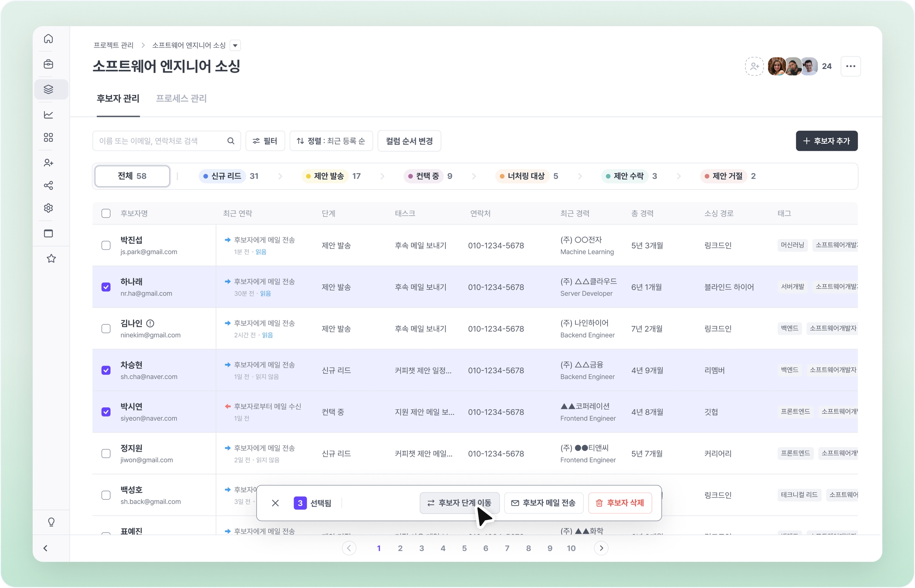
Task: Uncheck the checkbox for 하나래
Action: pos(106,287)
